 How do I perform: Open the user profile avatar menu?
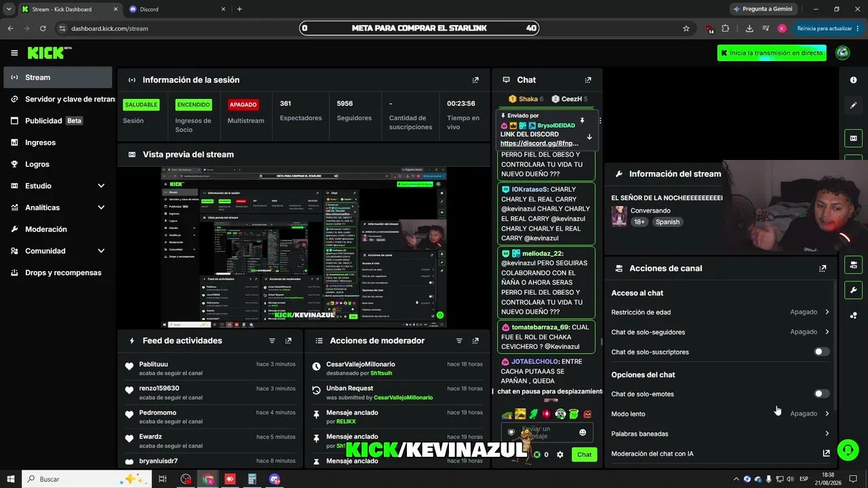pos(843,53)
